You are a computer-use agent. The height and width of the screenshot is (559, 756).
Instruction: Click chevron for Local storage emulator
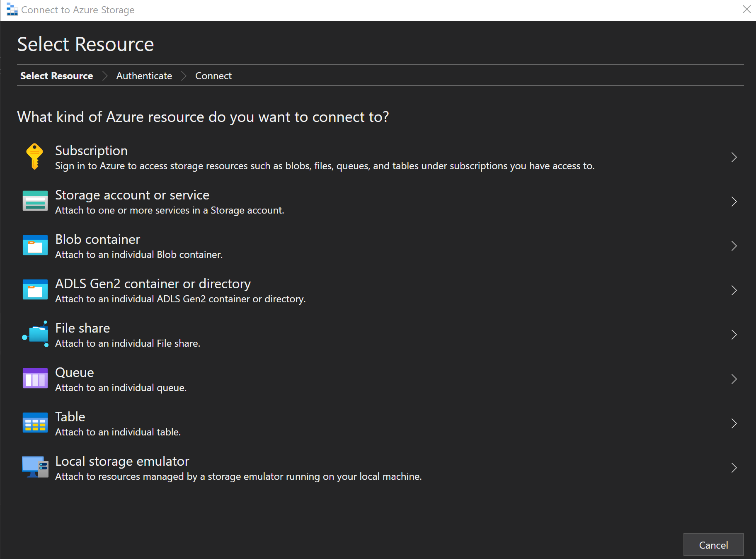click(x=734, y=468)
